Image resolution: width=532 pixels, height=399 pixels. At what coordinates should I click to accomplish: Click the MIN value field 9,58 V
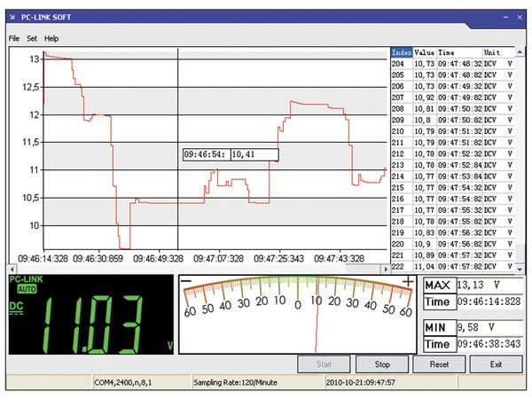click(x=489, y=327)
